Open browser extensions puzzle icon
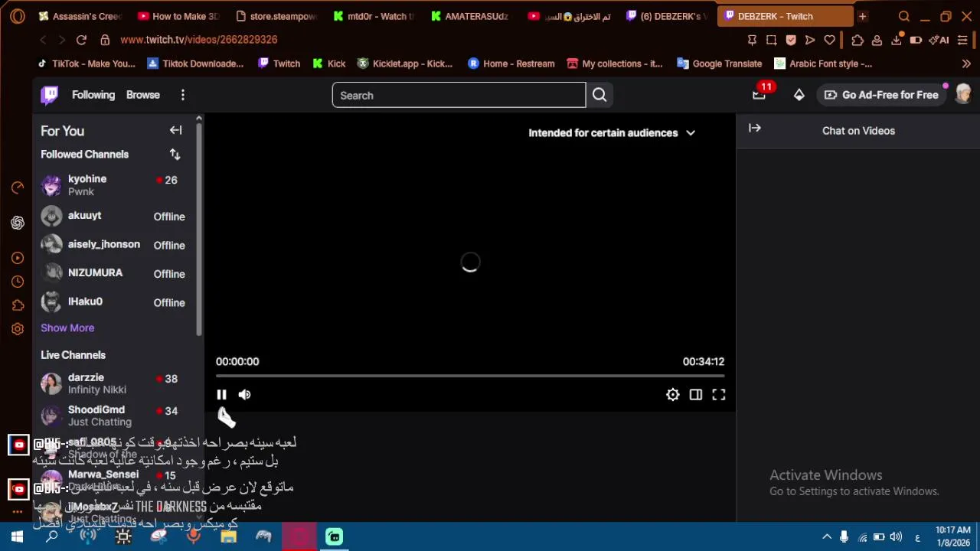This screenshot has height=551, width=980. coord(857,40)
